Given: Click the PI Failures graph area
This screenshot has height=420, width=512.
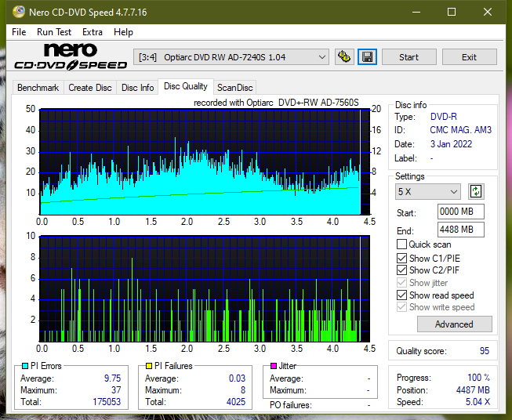Looking at the screenshot, I should coord(205,289).
